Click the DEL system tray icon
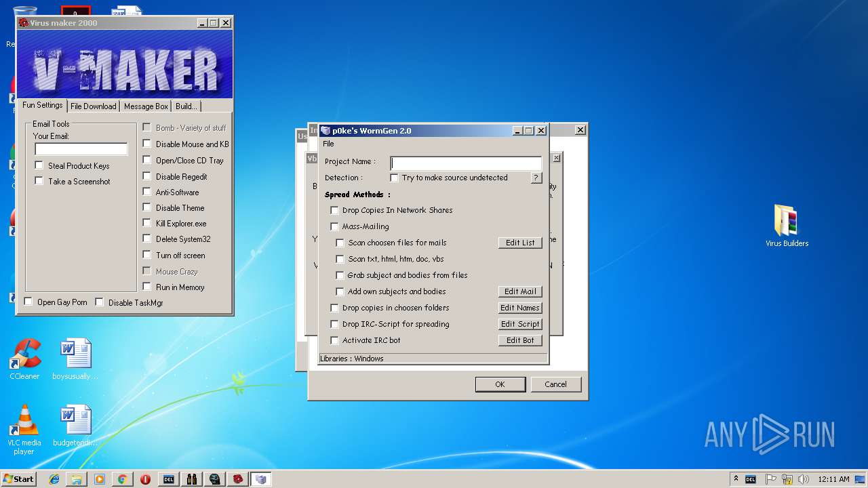 751,479
